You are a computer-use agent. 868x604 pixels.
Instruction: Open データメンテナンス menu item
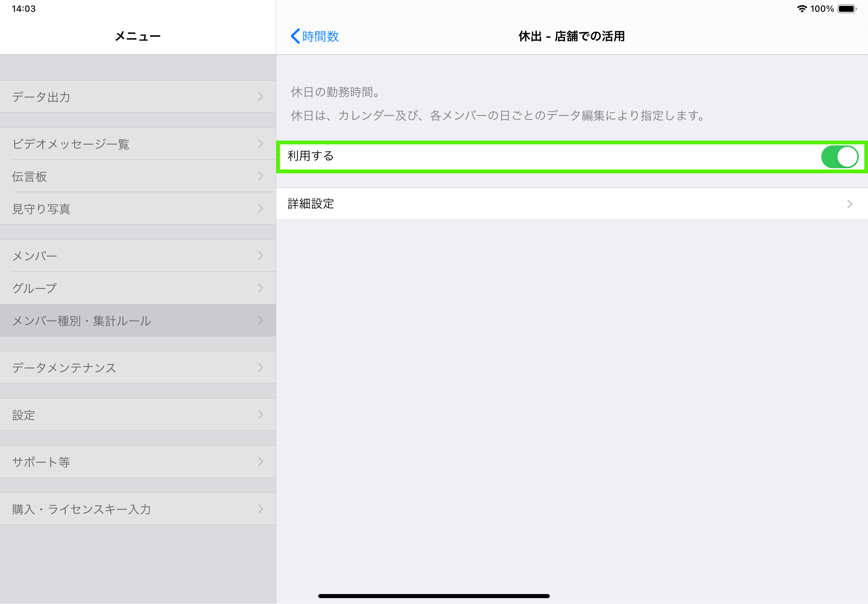138,367
